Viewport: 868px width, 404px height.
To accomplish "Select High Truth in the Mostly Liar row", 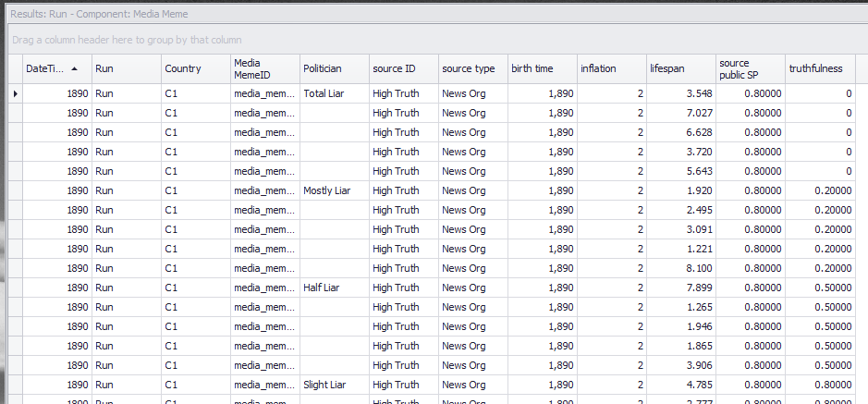I will pyautogui.click(x=404, y=190).
